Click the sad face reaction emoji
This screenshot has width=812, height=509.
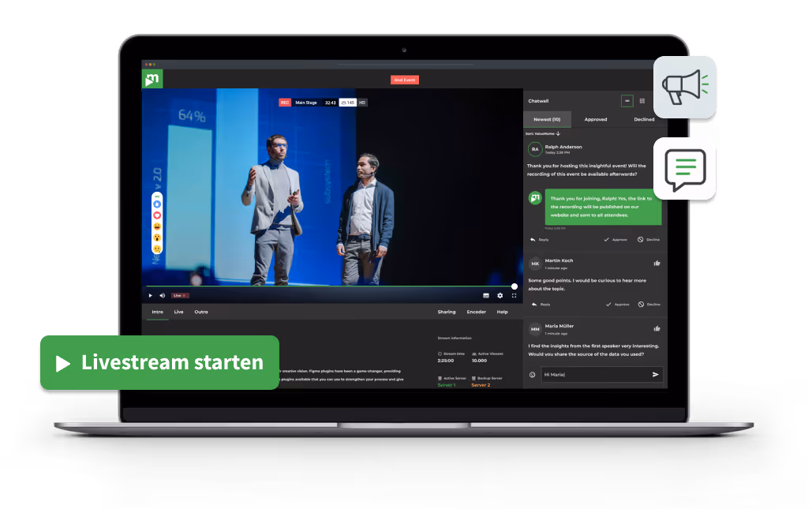point(157,249)
